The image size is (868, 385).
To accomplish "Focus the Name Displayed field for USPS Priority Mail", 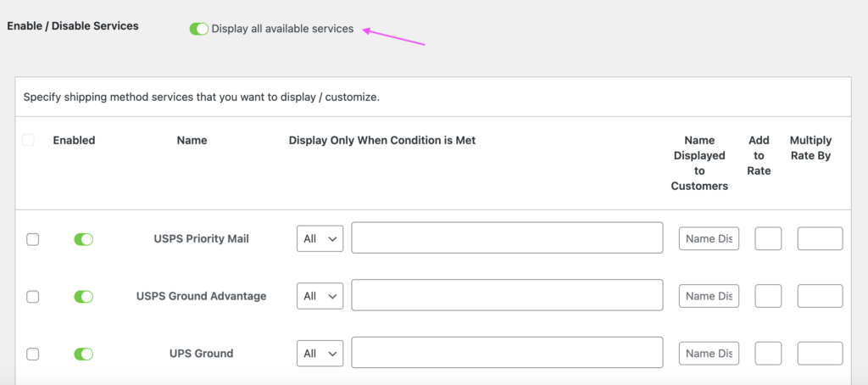I will (709, 239).
